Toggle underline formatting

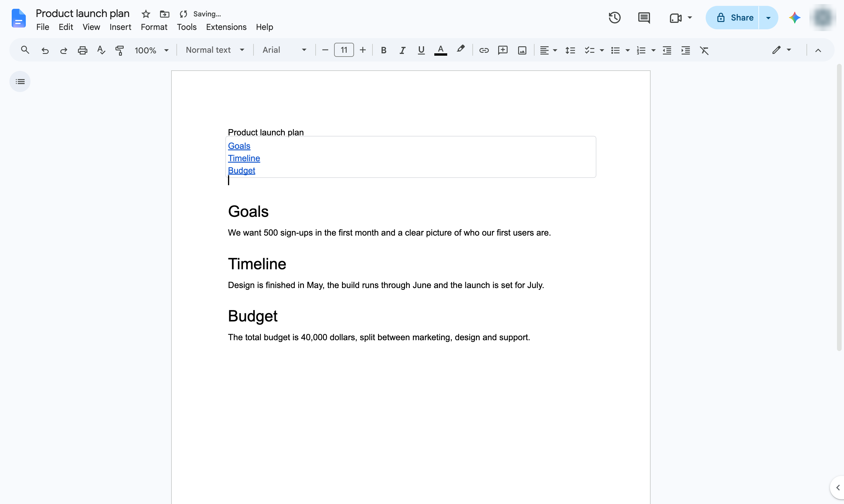click(421, 50)
